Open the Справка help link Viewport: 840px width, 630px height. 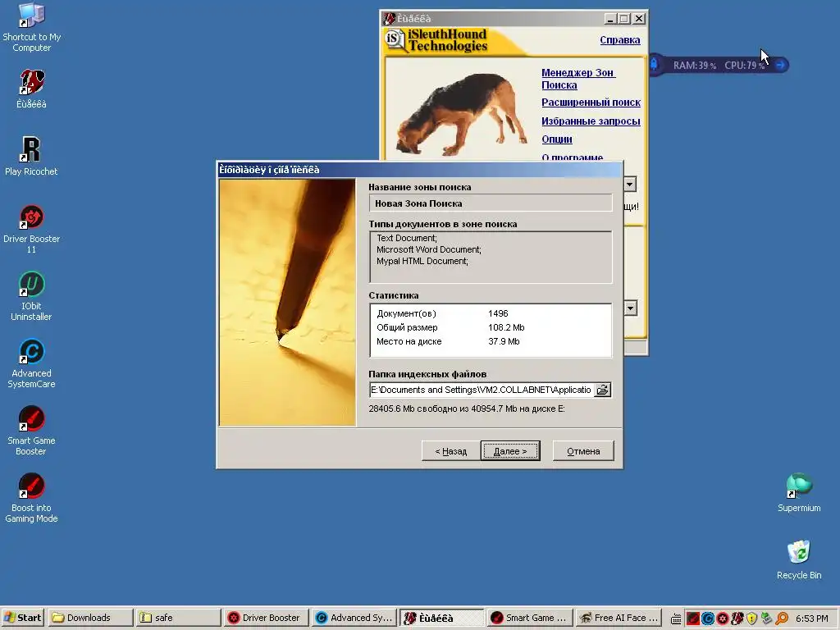tap(620, 40)
